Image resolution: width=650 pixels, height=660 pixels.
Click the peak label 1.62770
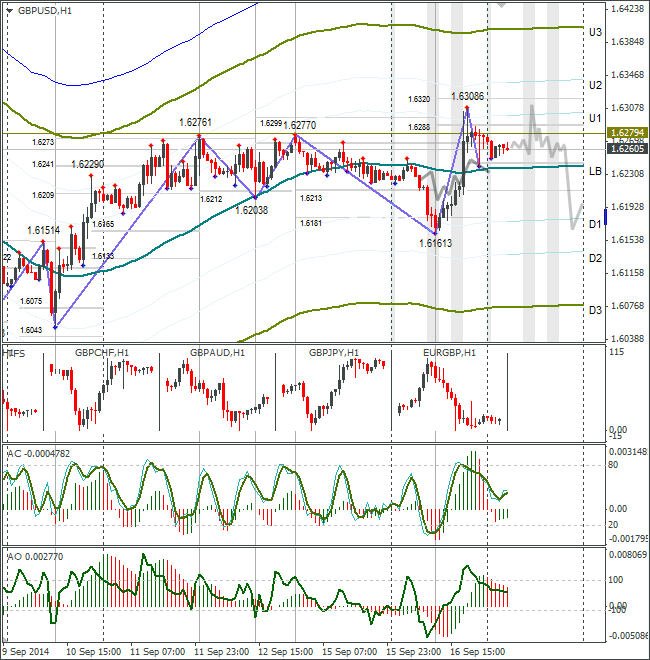point(299,125)
